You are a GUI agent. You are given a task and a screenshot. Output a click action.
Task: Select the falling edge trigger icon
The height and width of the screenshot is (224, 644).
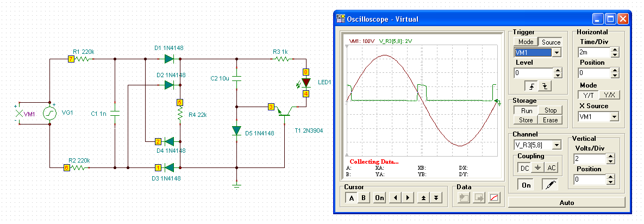[545, 86]
